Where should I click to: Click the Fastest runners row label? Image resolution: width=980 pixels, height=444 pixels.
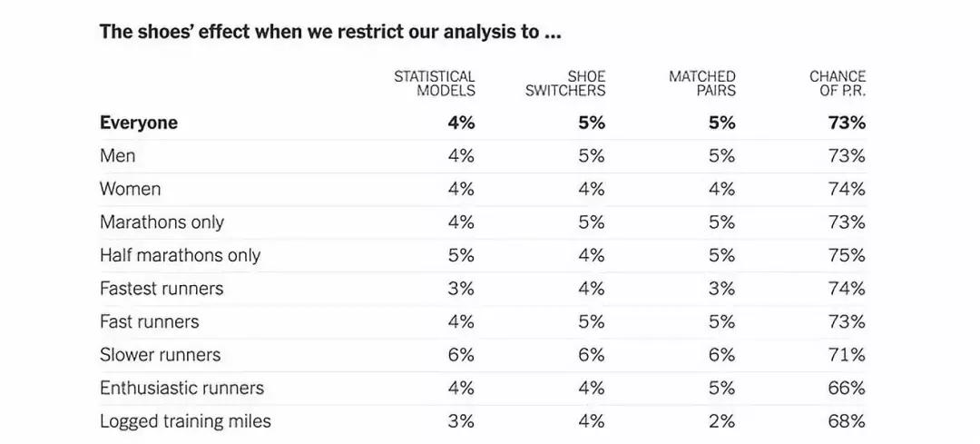tap(162, 289)
